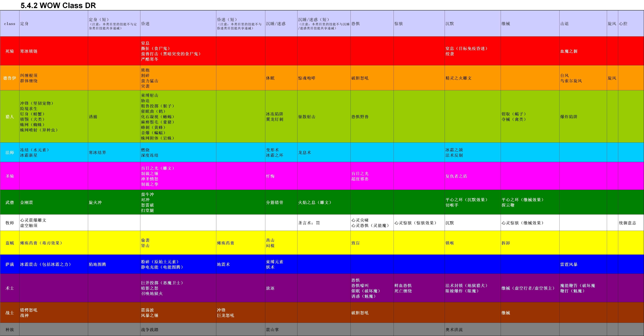Select the "龙息术" cell

324,152
